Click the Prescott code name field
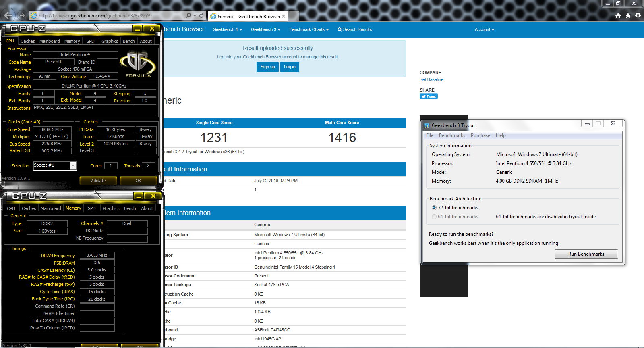Screen dimensions: 644x348 54,62
